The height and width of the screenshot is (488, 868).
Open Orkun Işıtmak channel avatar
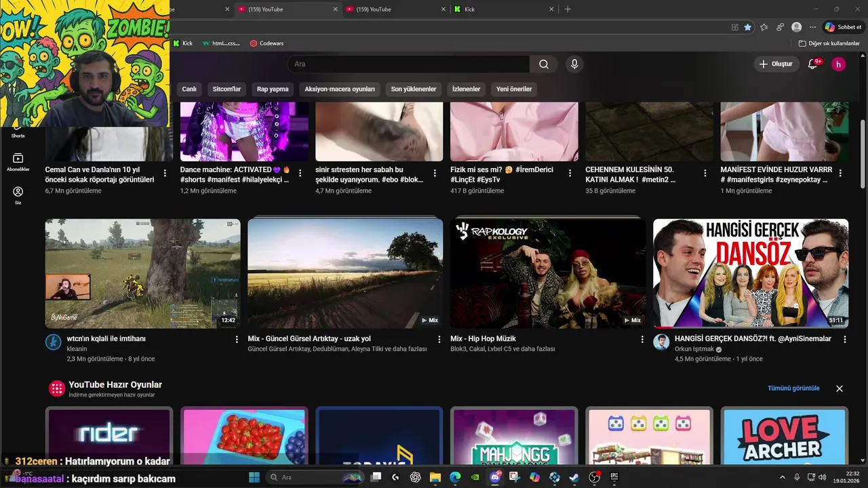(x=661, y=342)
